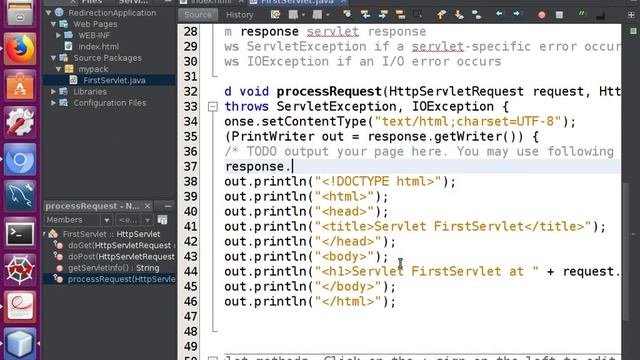Select doPost method in Navigator

click(x=121, y=257)
